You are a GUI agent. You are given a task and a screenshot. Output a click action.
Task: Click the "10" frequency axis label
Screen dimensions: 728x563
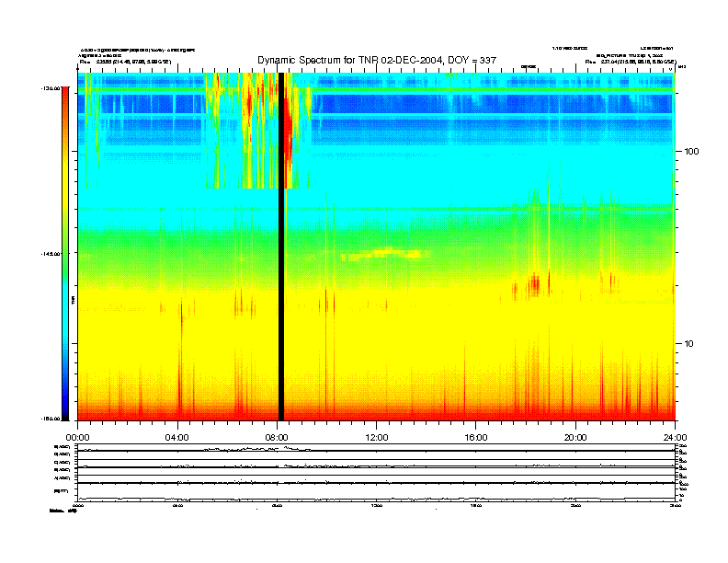click(689, 344)
